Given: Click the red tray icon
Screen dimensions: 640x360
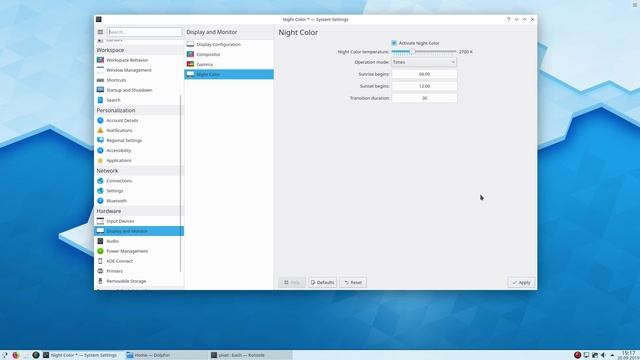Looking at the screenshot, I should pyautogui.click(x=577, y=355).
